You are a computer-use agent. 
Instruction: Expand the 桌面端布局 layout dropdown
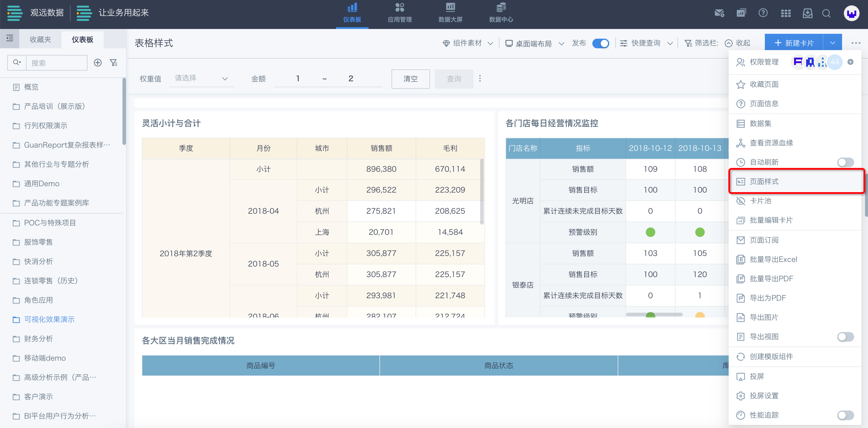[535, 43]
